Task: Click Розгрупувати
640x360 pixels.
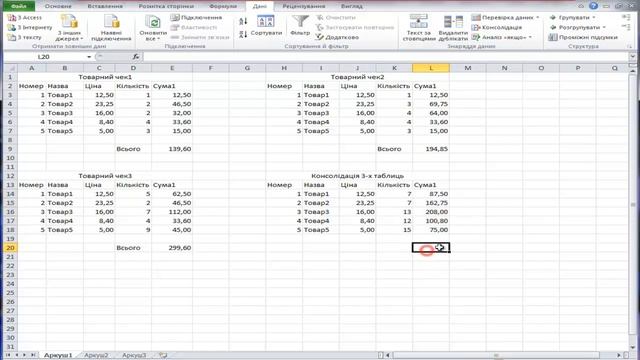Action: 575,27
